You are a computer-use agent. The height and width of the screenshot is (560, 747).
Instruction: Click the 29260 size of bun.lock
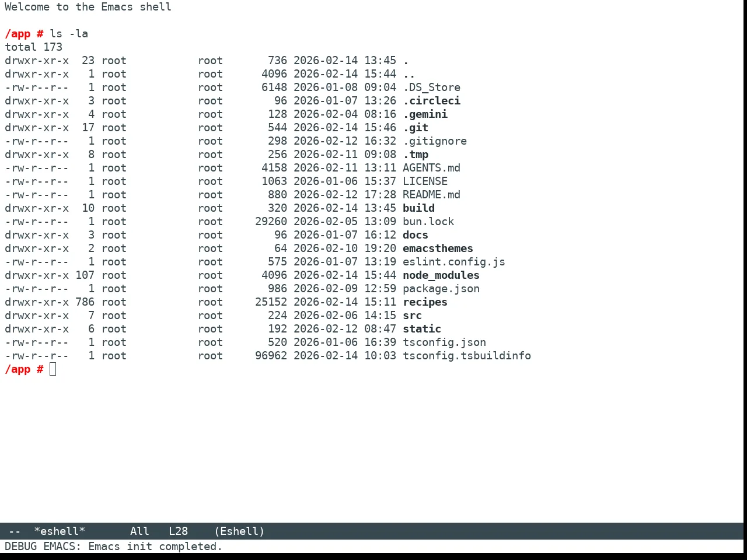271,222
